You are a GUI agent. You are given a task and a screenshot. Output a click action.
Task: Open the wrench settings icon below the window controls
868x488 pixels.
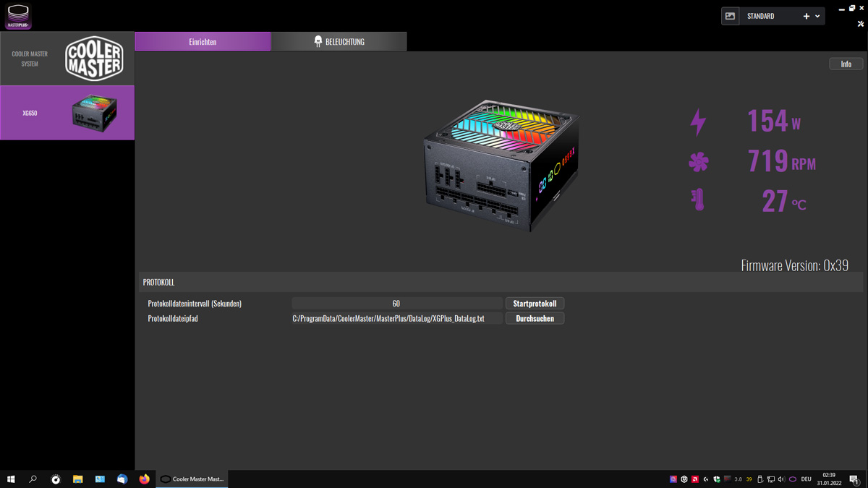861,24
